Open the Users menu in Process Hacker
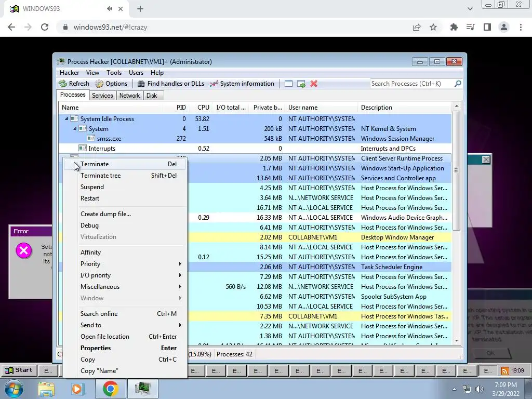Viewport: 532px width, 399px height. 136,73
